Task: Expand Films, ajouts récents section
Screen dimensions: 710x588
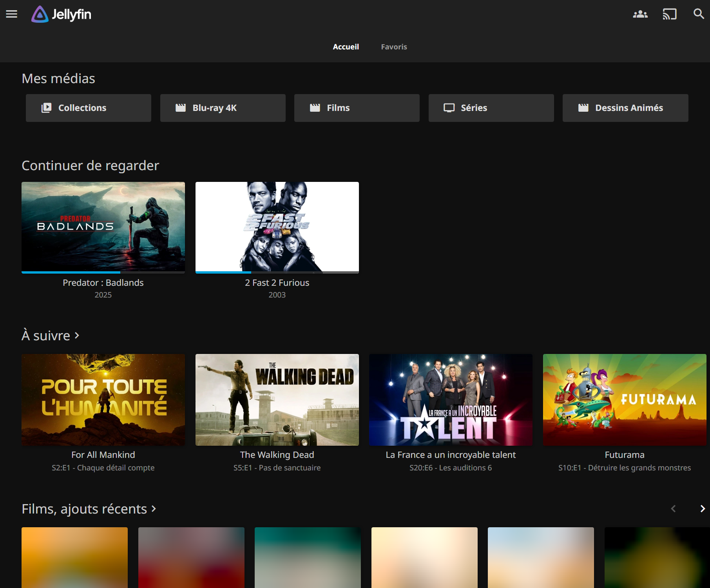Action: (89, 509)
